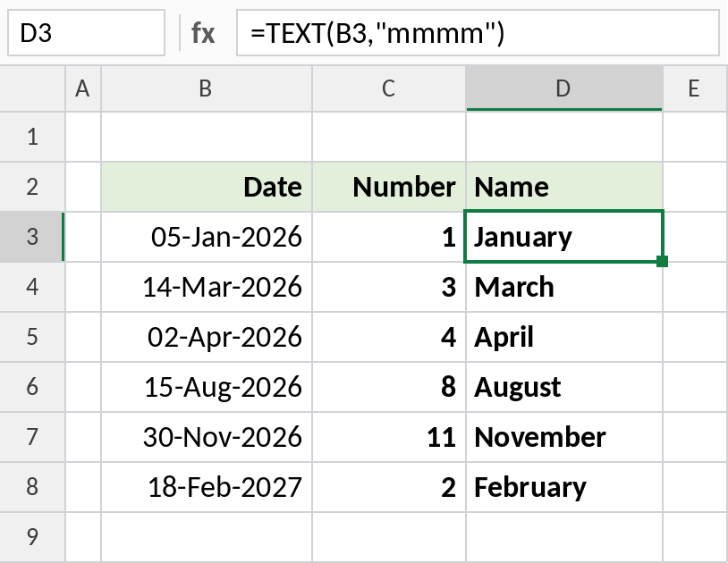Select cell with 18-Feb-2027
This screenshot has width=728, height=563.
click(x=207, y=487)
